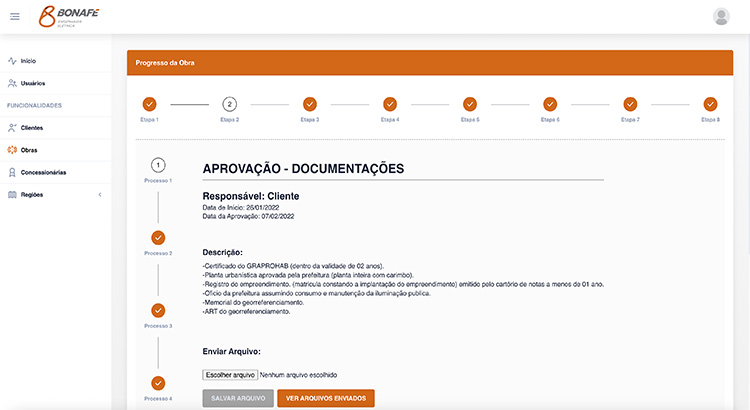The width and height of the screenshot is (750, 410).
Task: Select Etapa 3 checkmark step
Action: tap(310, 104)
